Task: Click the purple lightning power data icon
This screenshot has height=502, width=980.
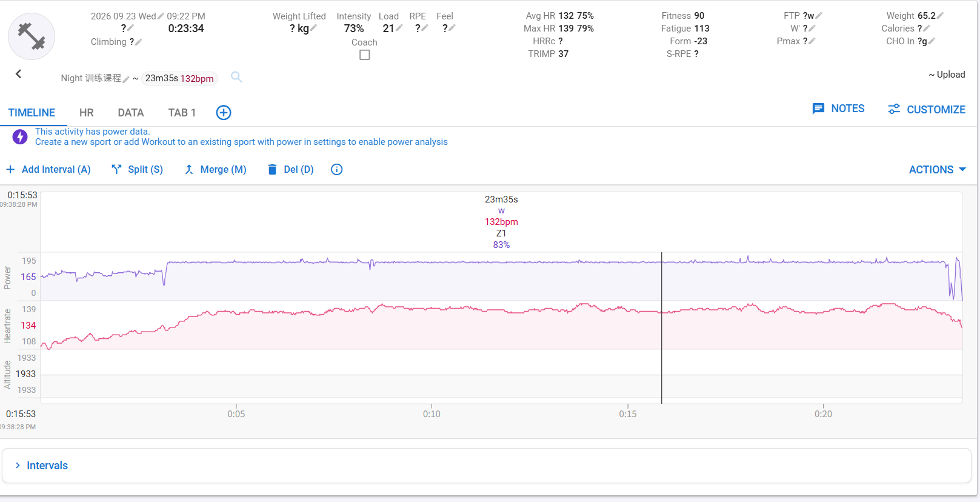Action: point(20,137)
